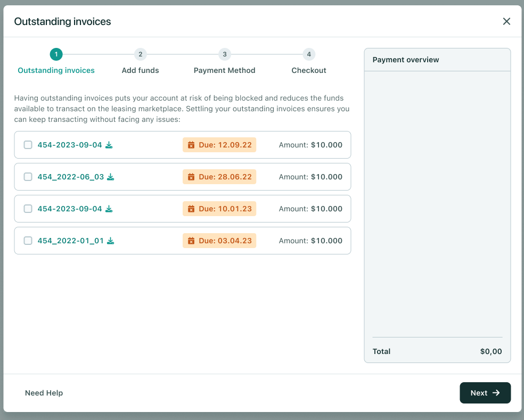Go to step 2 Add funds
Viewport: 524px width, 420px height.
tap(140, 54)
